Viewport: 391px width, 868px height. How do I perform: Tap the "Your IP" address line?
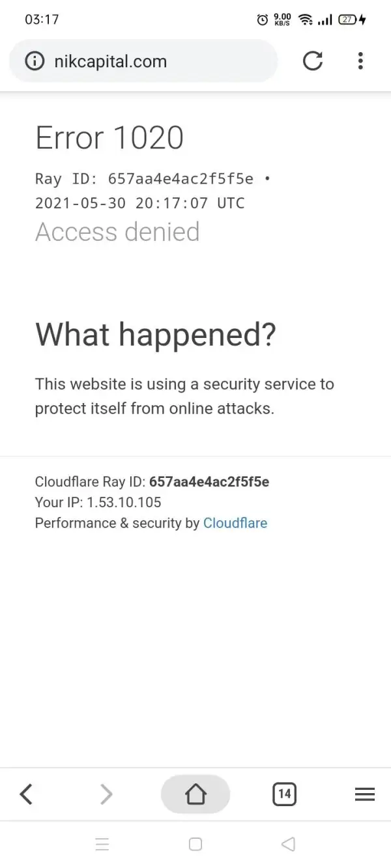pos(98,502)
